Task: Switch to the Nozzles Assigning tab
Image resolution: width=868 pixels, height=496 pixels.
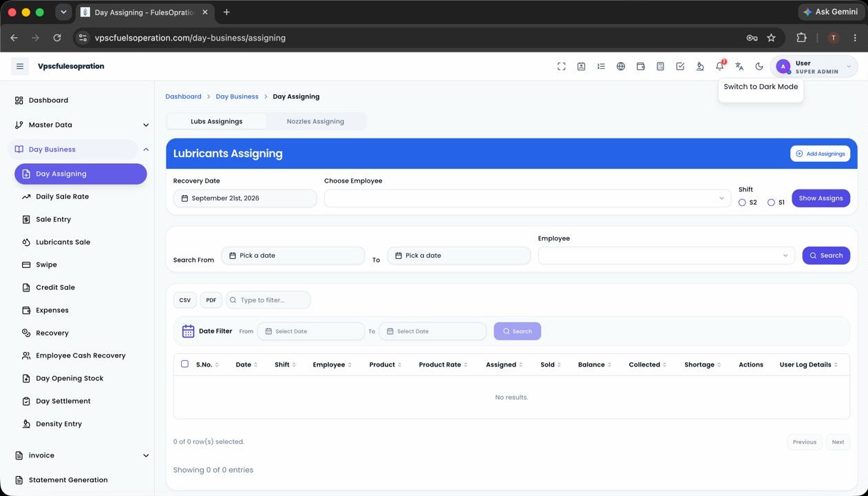Action: [x=315, y=121]
